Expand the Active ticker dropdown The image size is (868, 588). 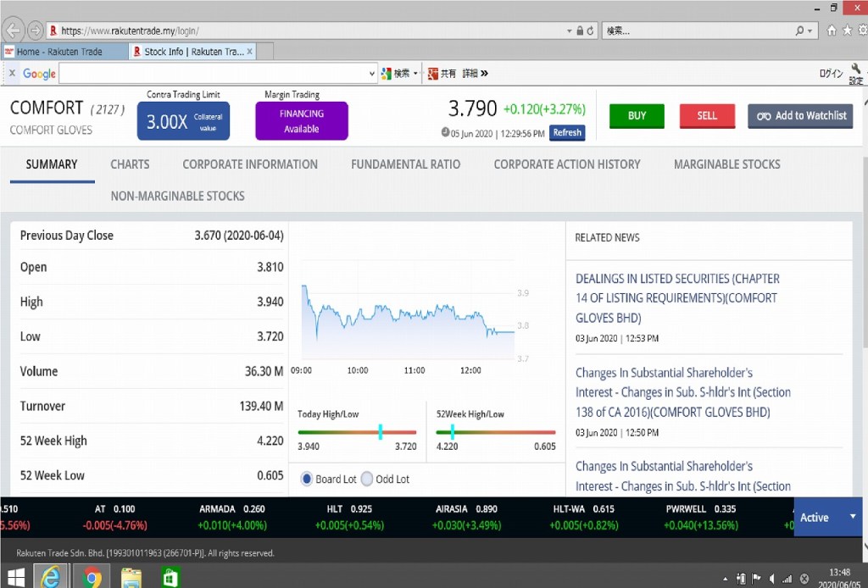pos(852,517)
